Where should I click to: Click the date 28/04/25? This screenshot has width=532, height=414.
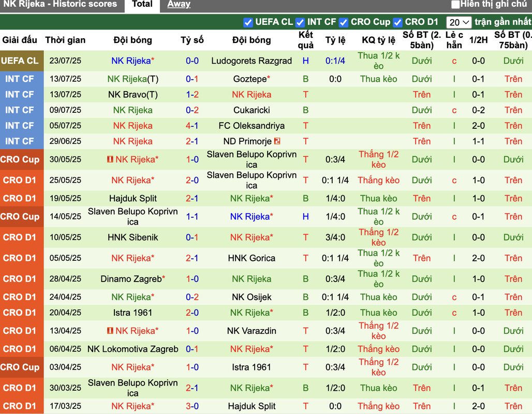pos(65,279)
